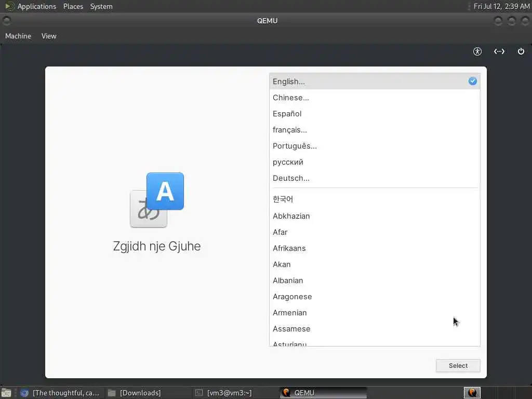
Task: Click the blue checkmark next to English
Action: click(473, 82)
